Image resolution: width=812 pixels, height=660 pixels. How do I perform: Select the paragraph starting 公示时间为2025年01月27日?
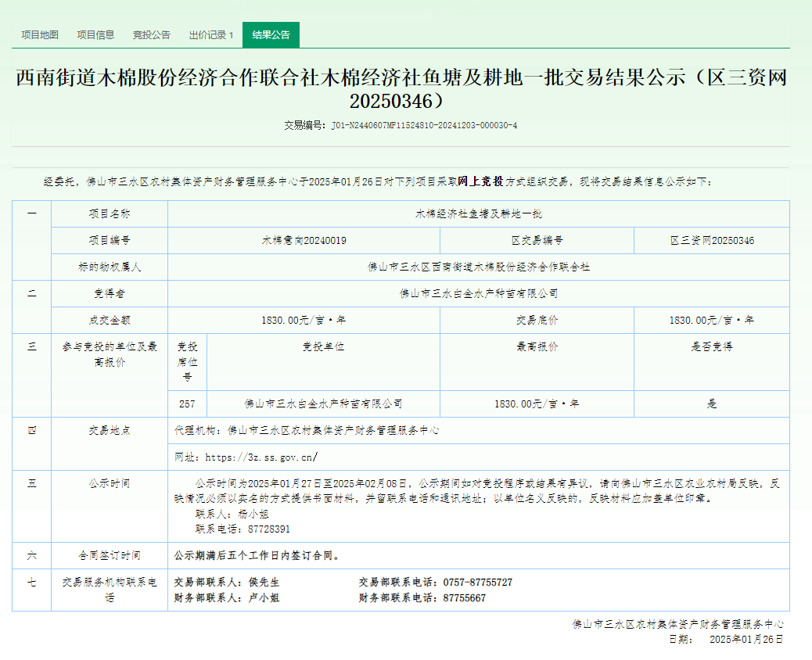[477, 491]
